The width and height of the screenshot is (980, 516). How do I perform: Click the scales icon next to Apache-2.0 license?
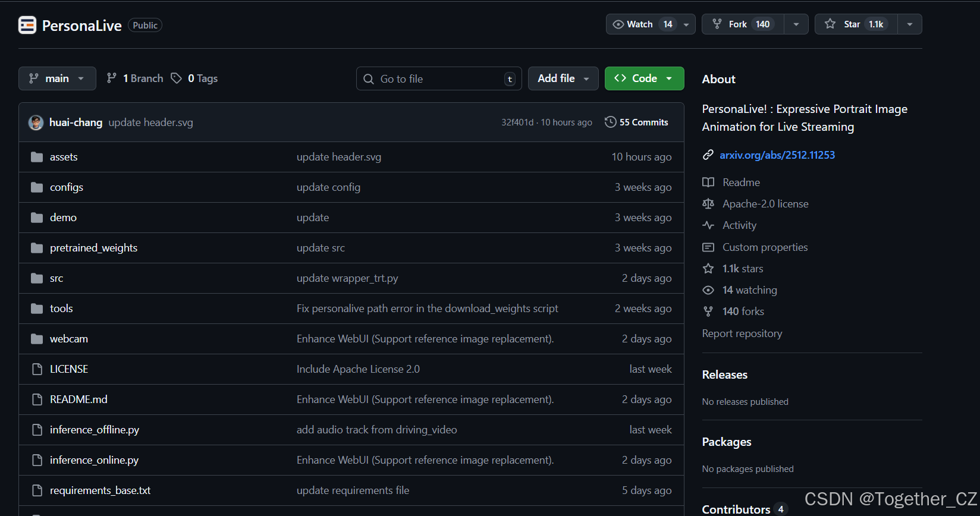coord(708,204)
